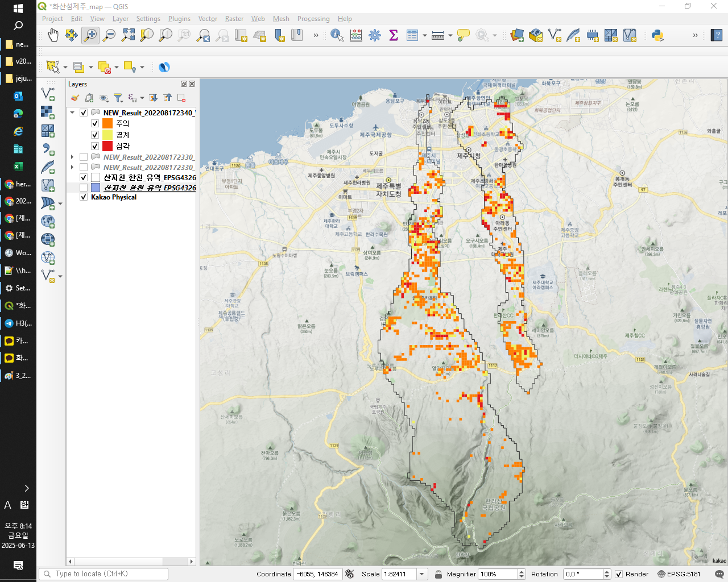Expand the hidden toolbar overflow chevron
The image size is (728, 582).
pyautogui.click(x=316, y=36)
